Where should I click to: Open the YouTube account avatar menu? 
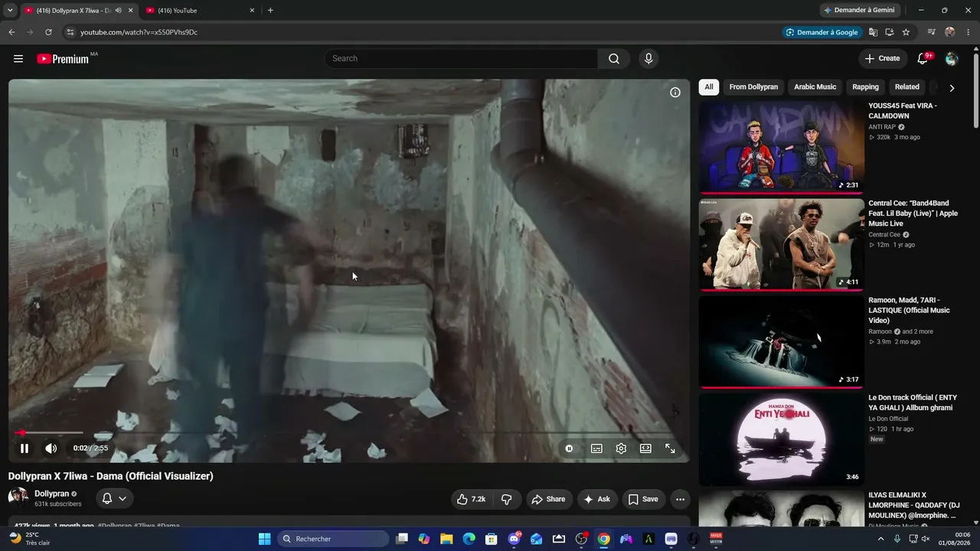pyautogui.click(x=952, y=59)
